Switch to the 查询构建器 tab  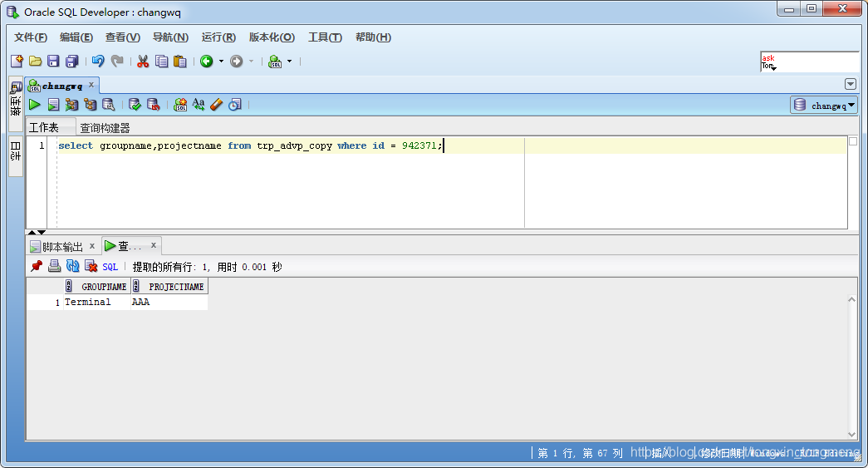[x=105, y=128]
